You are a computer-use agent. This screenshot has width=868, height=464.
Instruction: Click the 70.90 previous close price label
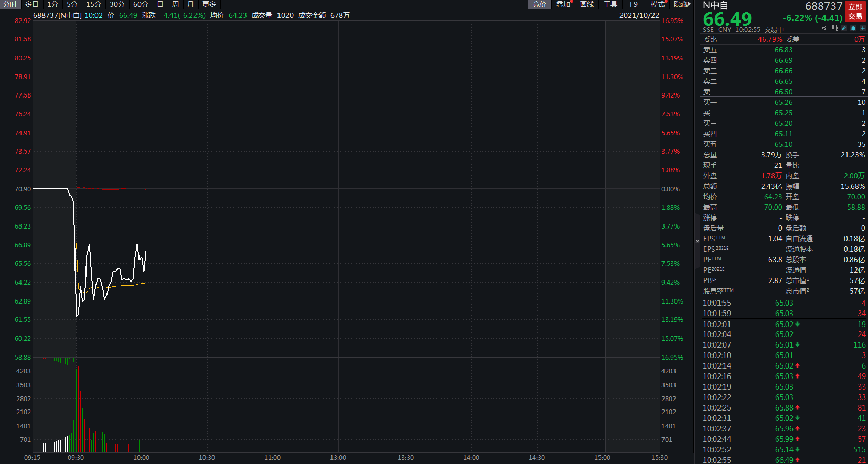pyautogui.click(x=23, y=189)
